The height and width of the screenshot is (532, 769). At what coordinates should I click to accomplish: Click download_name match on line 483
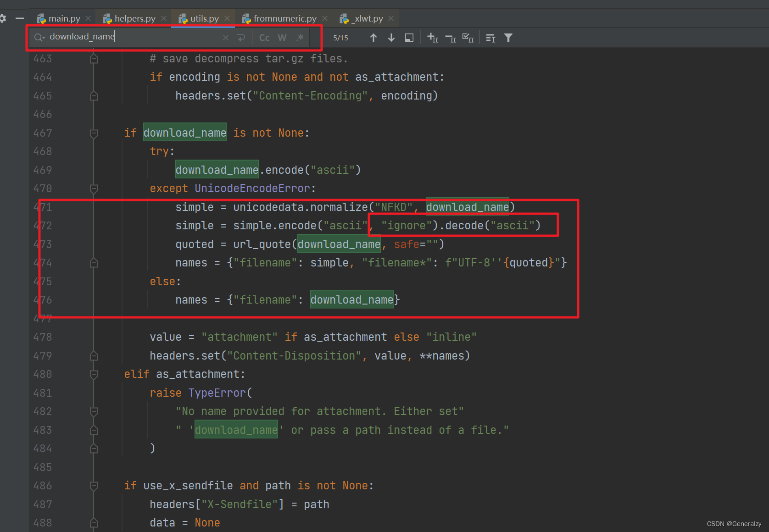tap(236, 430)
